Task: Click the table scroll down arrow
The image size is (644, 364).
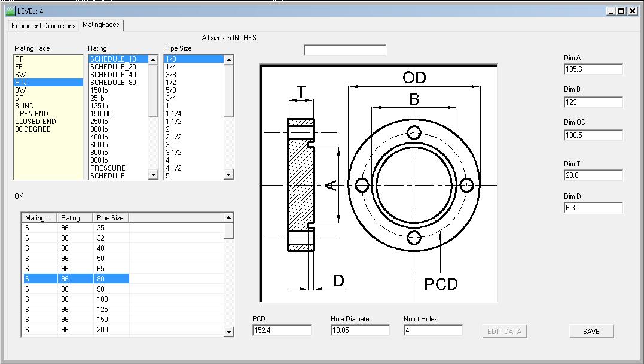Action: [229, 332]
